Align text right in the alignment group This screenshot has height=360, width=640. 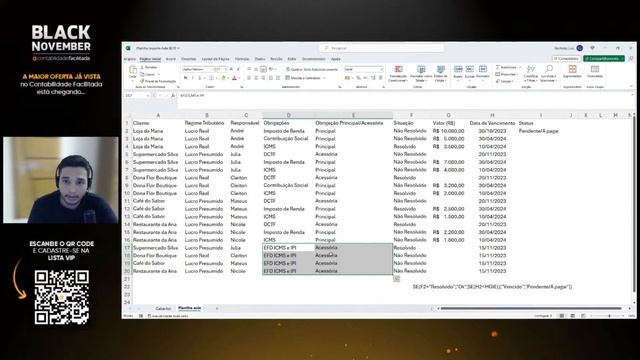pyautogui.click(x=263, y=78)
